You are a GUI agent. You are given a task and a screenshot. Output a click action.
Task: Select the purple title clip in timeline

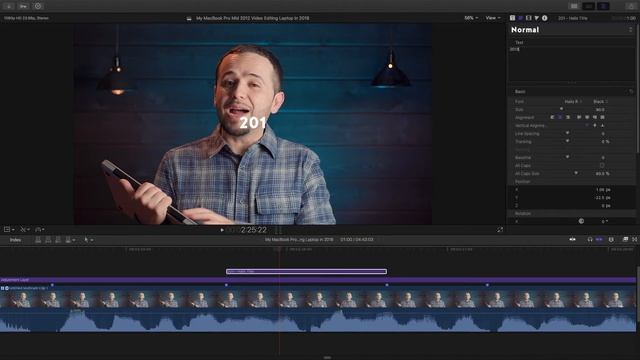pyautogui.click(x=306, y=271)
